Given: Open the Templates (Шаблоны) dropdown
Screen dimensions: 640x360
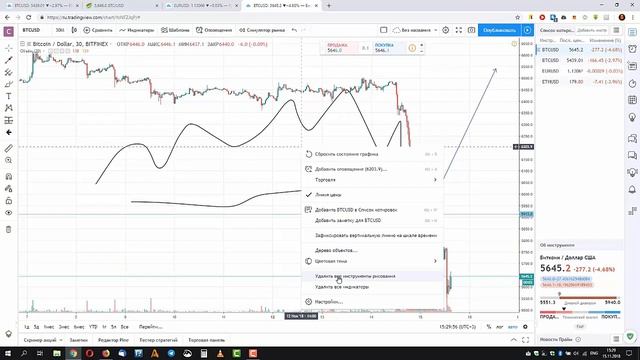Looking at the screenshot, I should [x=175, y=30].
